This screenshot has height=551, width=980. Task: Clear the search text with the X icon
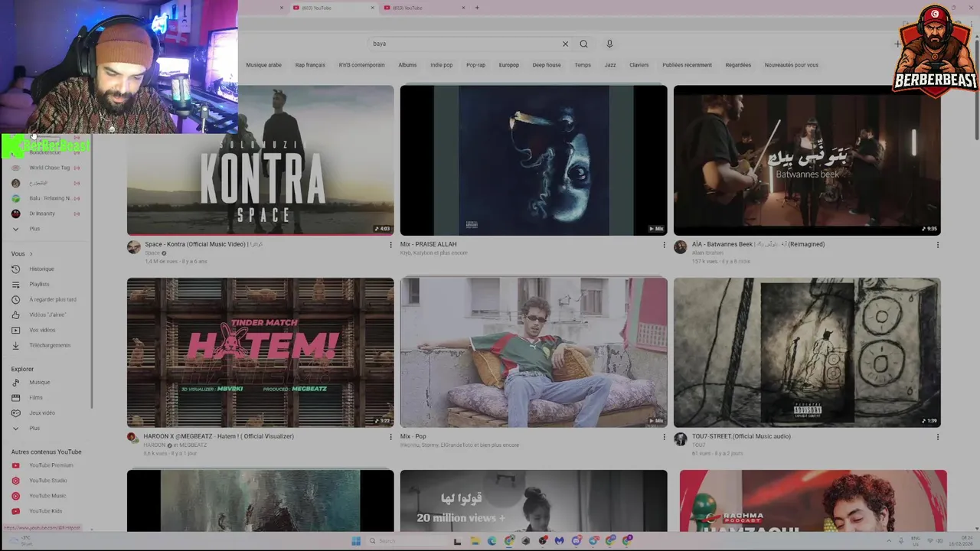click(x=565, y=44)
